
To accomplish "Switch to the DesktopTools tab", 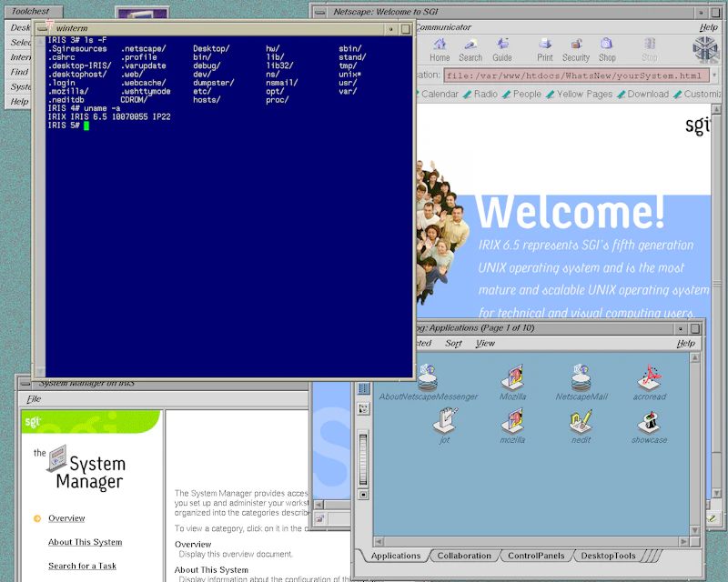I will (x=608, y=556).
